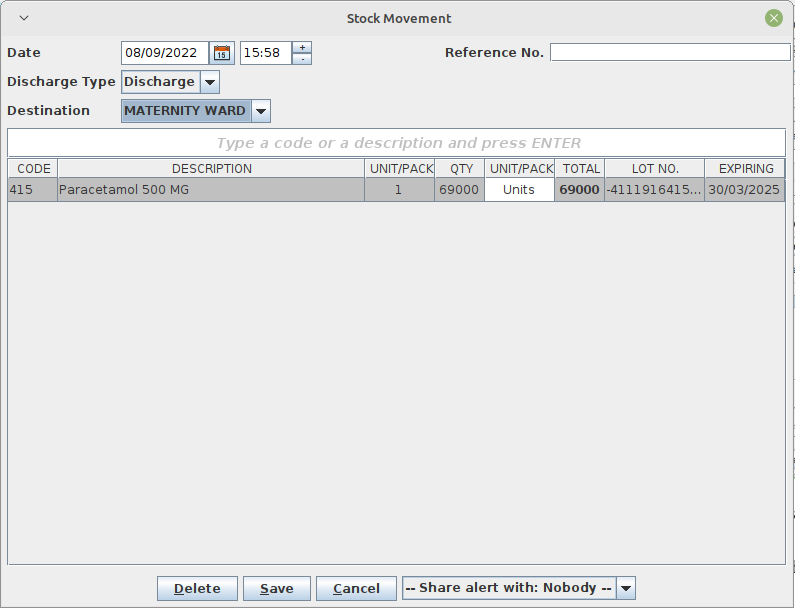Screen dimensions: 795x608
Task: Click the code or description search box
Action: [397, 143]
